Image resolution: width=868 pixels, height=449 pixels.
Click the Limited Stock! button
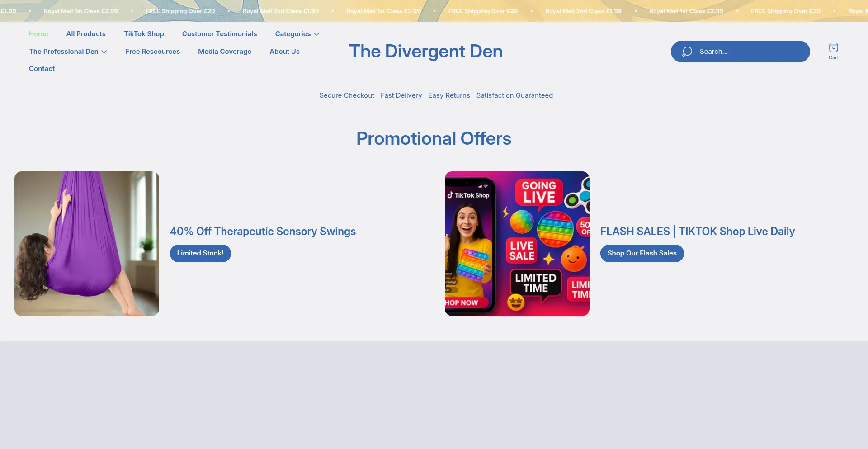200,253
